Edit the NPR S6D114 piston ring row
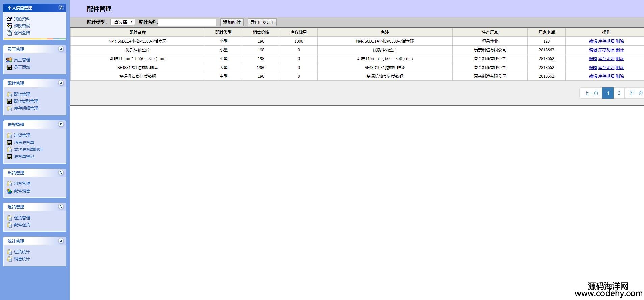644x300 pixels. (x=593, y=41)
